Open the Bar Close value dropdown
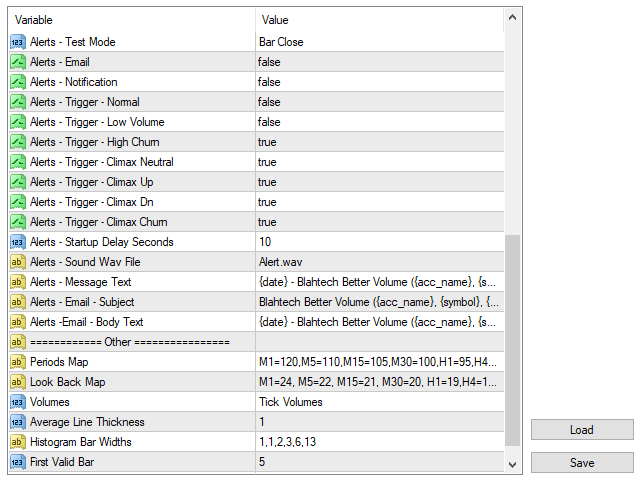 378,42
